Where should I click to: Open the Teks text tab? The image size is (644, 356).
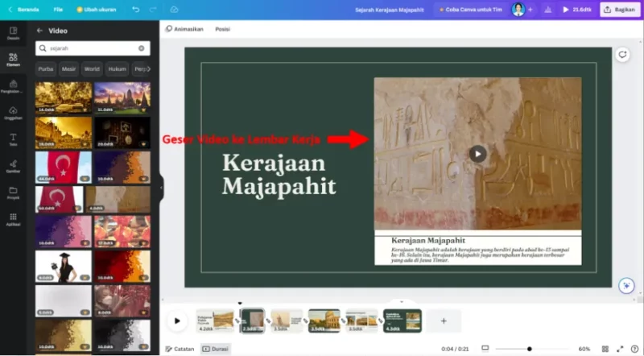point(13,140)
